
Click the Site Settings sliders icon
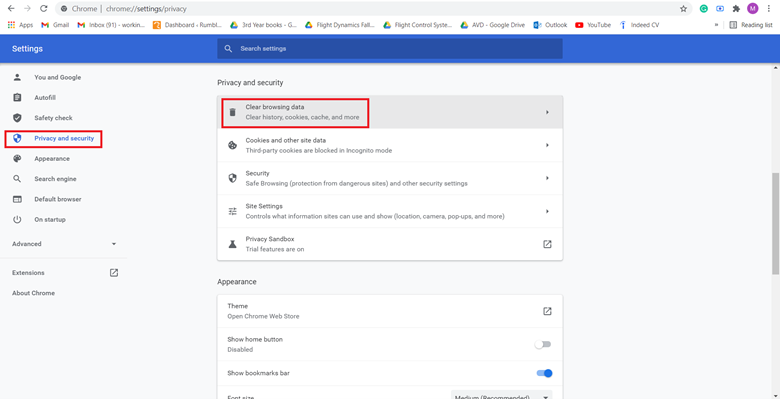[232, 211]
